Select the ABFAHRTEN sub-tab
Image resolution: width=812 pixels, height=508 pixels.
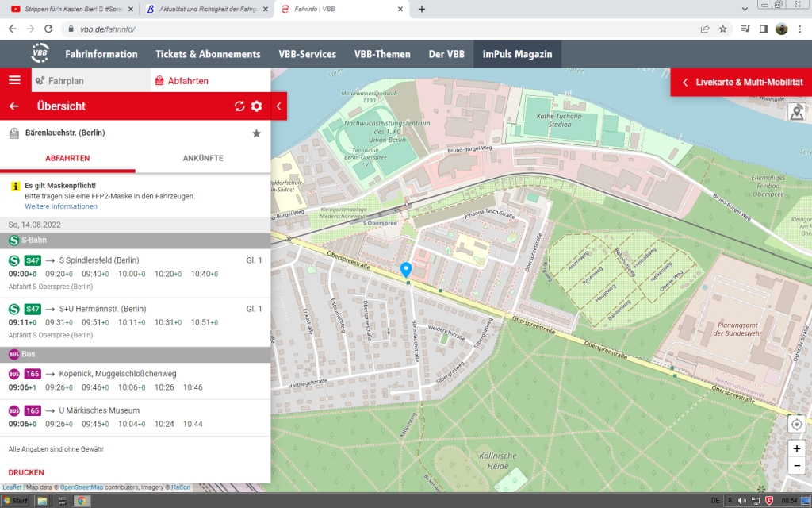[67, 158]
